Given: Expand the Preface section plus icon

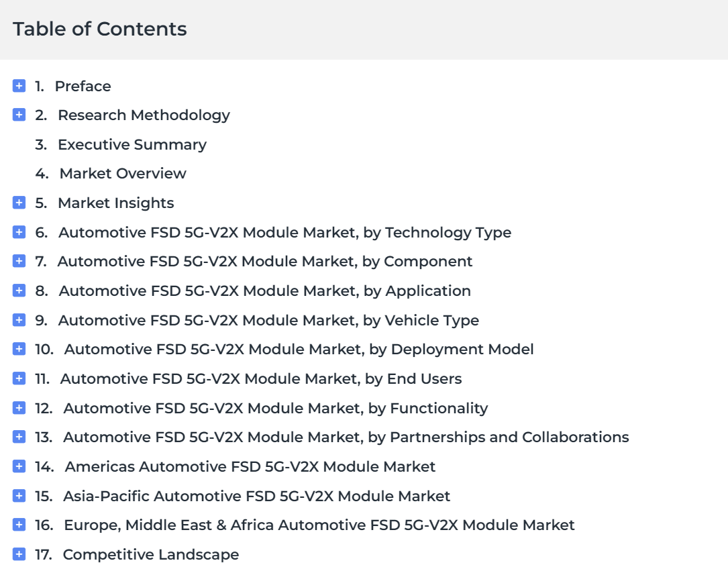Looking at the screenshot, I should pyautogui.click(x=19, y=85).
